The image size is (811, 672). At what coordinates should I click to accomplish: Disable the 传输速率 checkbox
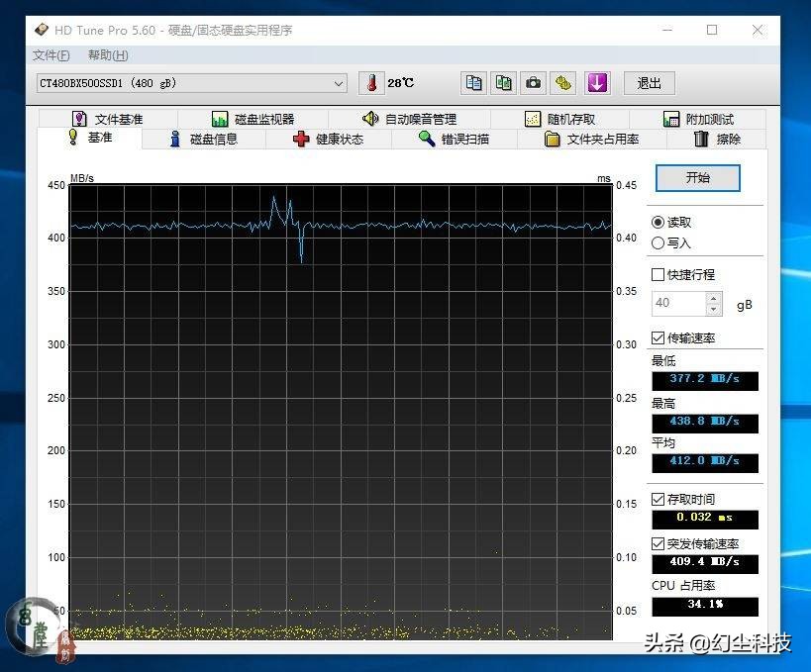tap(657, 337)
